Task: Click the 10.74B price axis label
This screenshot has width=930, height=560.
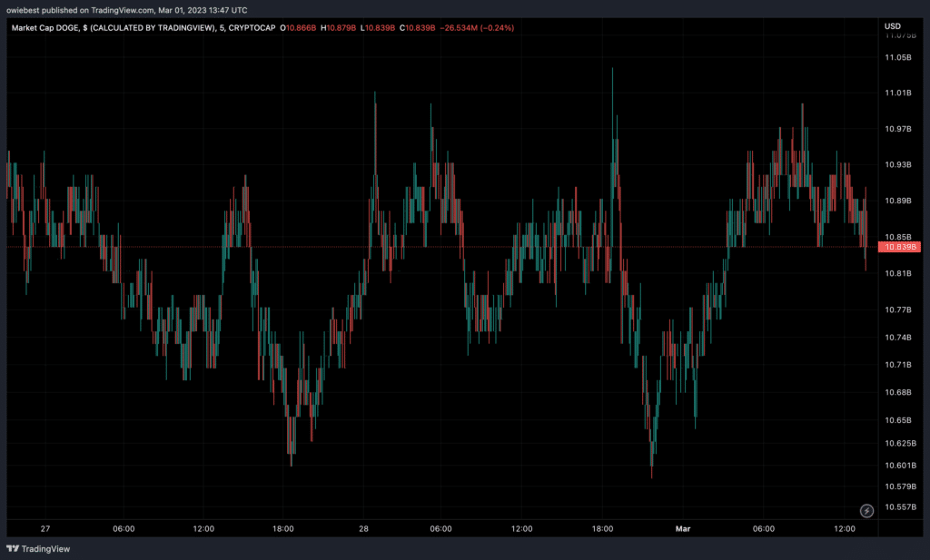Action: (898, 338)
